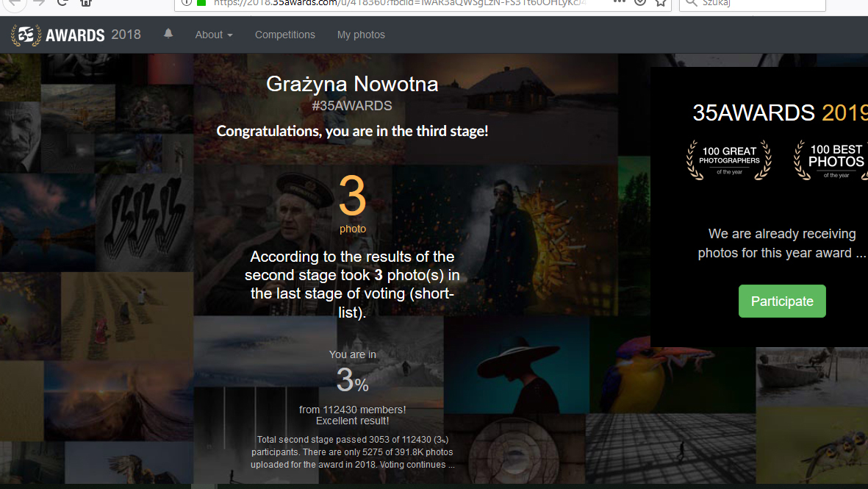This screenshot has height=489, width=868.
Task: Expand the About dropdown menu
Action: coord(214,35)
